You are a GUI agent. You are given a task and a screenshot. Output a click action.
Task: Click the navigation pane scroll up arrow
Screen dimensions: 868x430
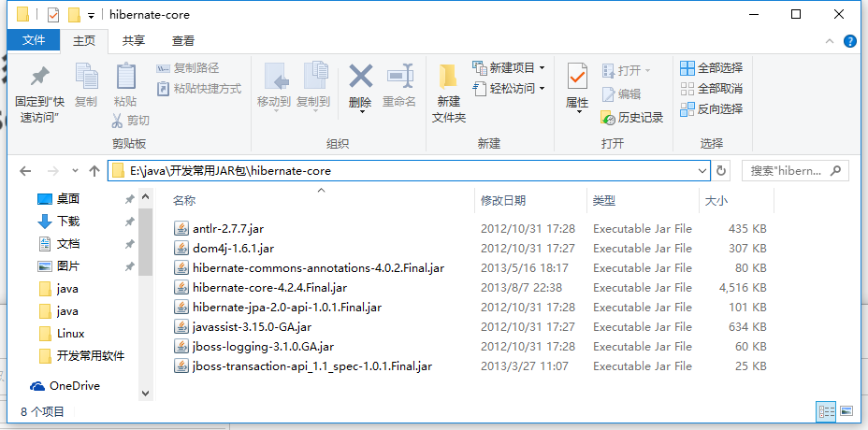(146, 197)
